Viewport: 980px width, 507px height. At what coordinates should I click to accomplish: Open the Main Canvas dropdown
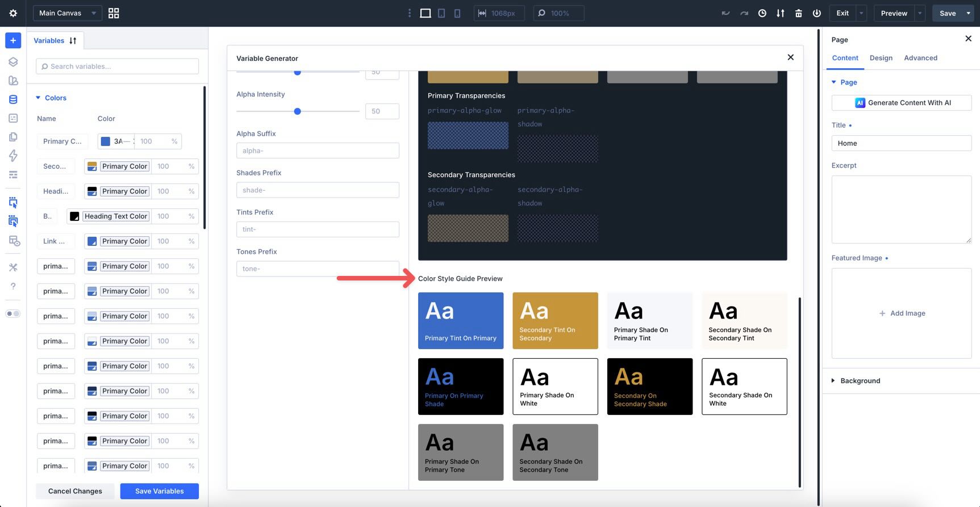68,13
